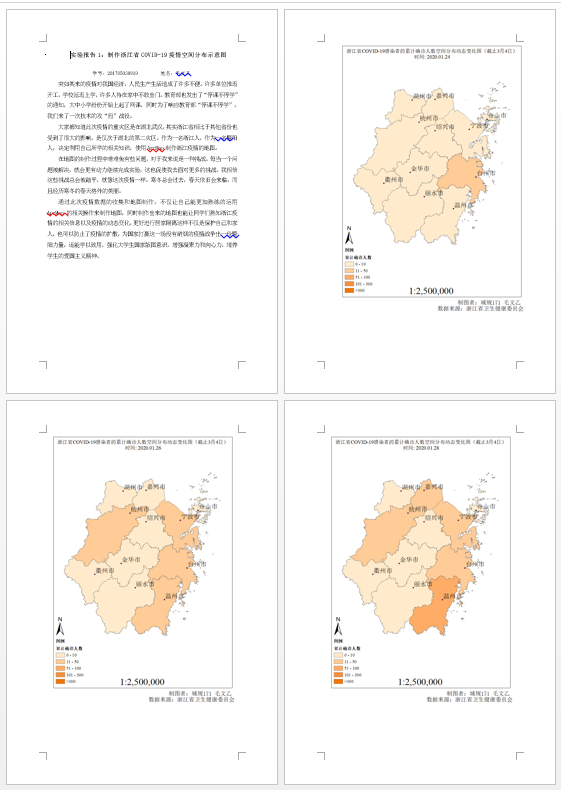The height and width of the screenshot is (790, 561).
Task: Click the paragraph beginning '在地图的制作过程中'
Action: click(x=143, y=175)
